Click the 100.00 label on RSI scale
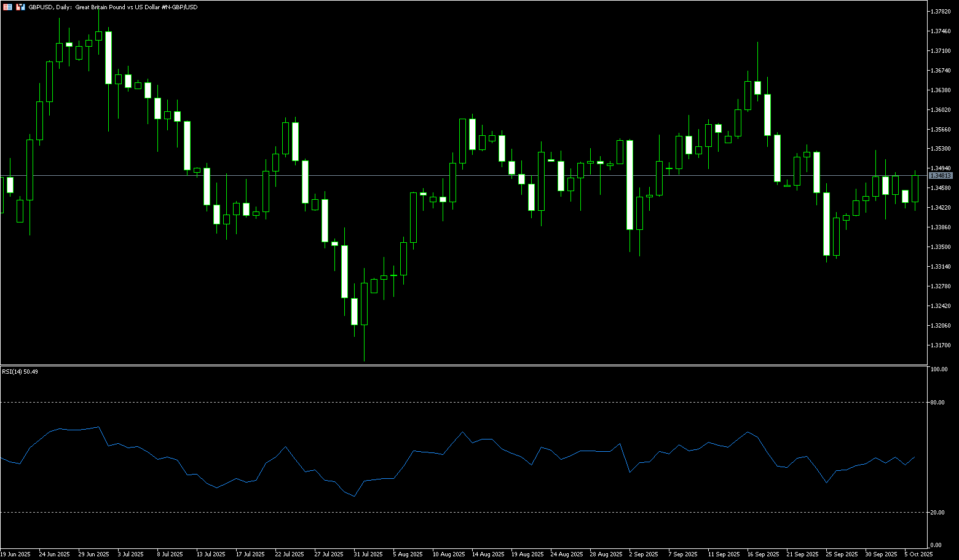Screen dimensions: 959x560 pyautogui.click(x=939, y=369)
